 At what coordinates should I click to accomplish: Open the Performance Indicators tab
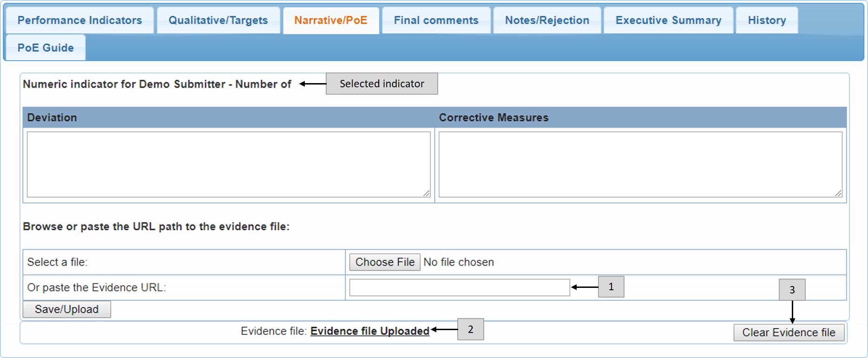pyautogui.click(x=79, y=20)
